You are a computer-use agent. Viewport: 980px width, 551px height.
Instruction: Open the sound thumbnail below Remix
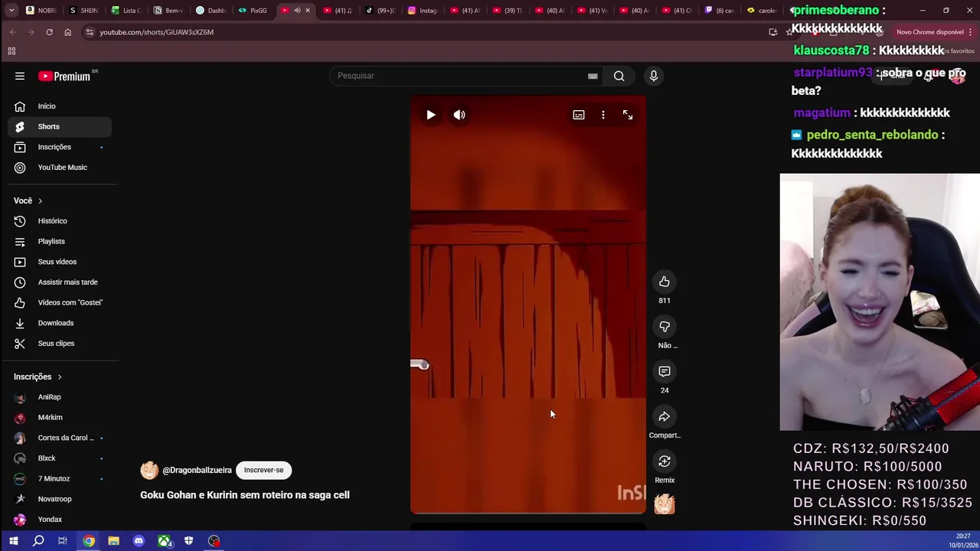coord(665,504)
